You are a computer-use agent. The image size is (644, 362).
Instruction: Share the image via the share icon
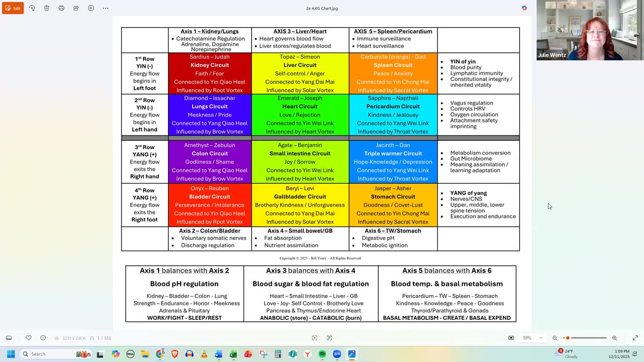click(x=76, y=8)
